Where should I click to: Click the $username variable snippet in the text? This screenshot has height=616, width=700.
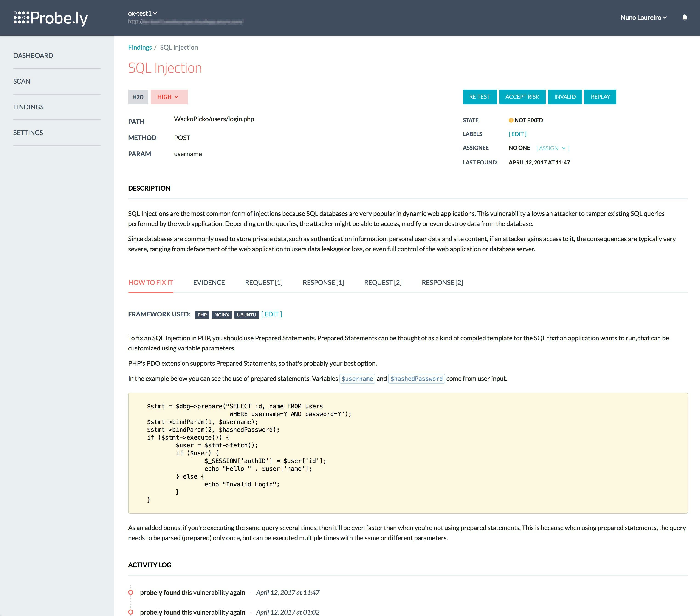coord(357,378)
